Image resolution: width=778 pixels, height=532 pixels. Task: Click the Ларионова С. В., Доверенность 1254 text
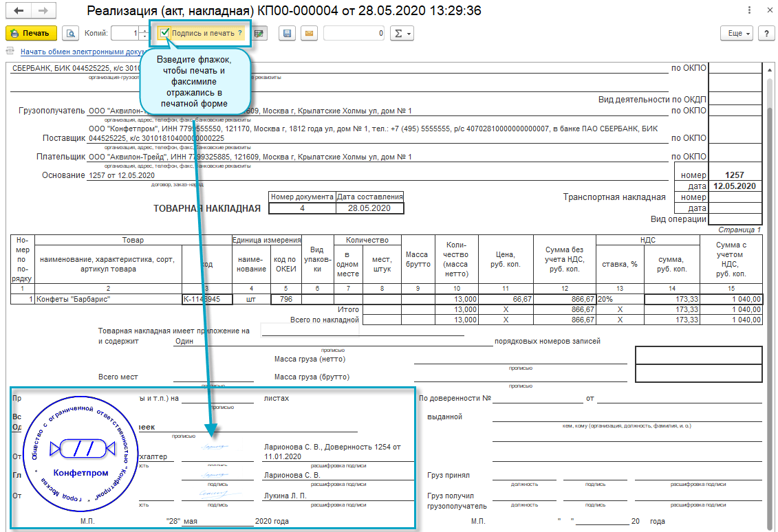[332, 452]
